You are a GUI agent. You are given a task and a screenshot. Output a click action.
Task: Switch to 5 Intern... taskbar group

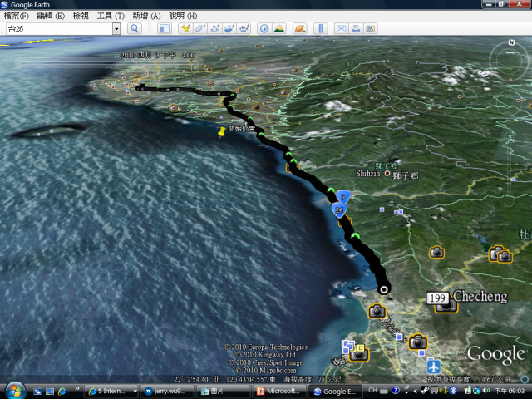(111, 392)
